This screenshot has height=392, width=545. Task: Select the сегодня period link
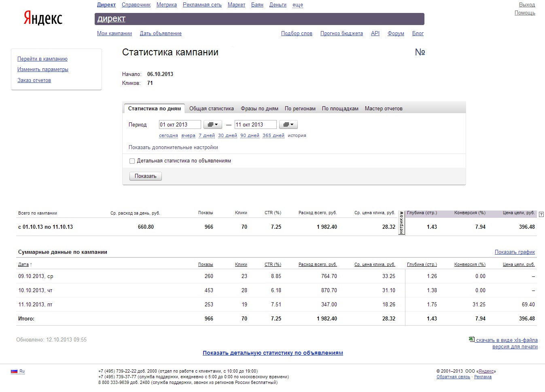(168, 135)
